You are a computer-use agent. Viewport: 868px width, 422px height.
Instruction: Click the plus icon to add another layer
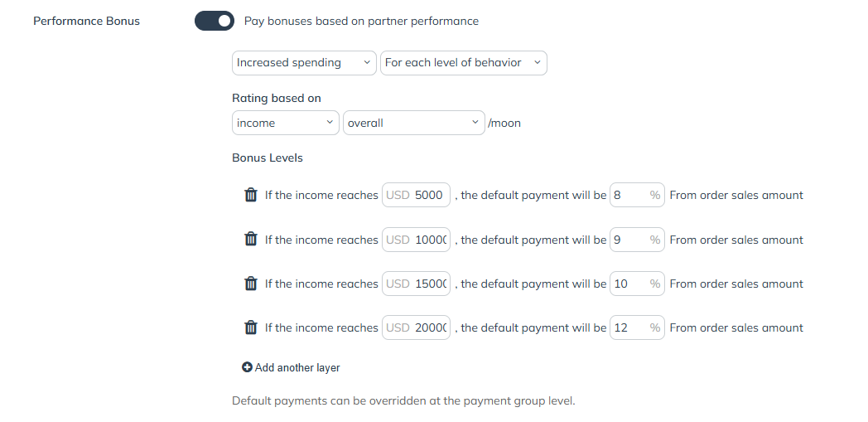247,367
